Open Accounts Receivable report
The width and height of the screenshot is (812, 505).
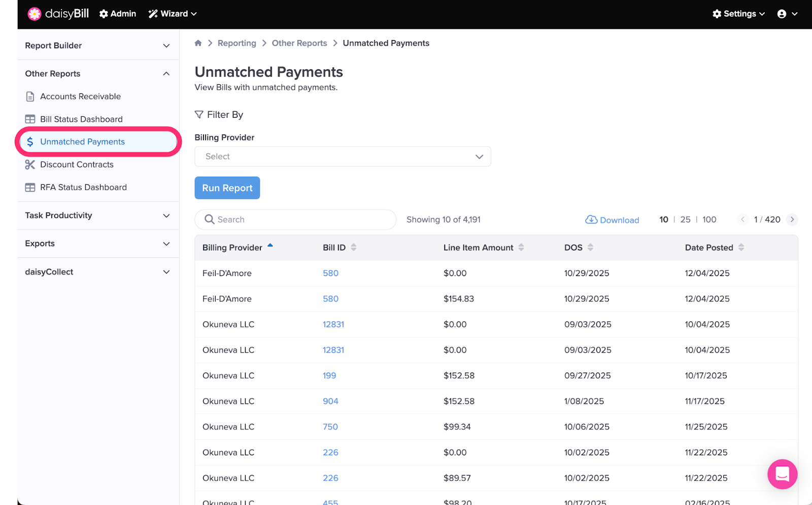click(80, 96)
